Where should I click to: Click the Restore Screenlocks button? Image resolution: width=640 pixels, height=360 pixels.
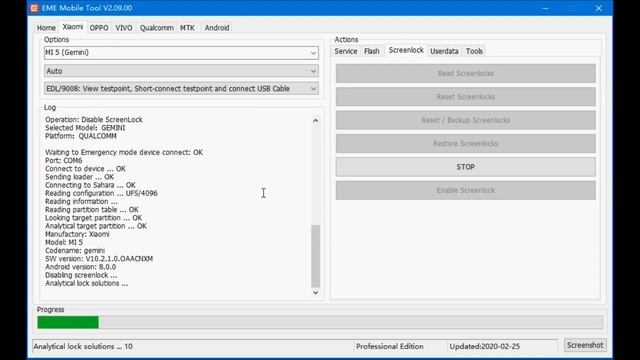pyautogui.click(x=466, y=144)
